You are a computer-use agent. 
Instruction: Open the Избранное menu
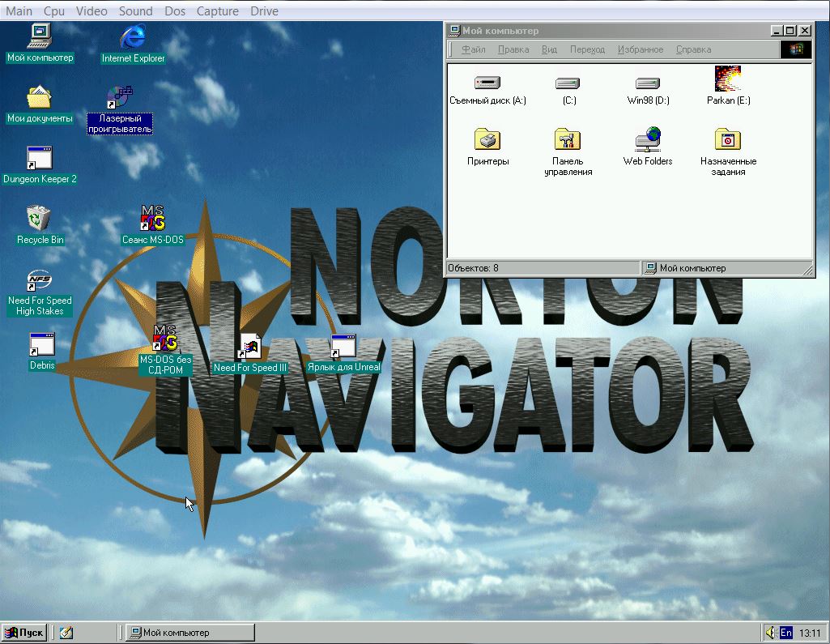(641, 49)
